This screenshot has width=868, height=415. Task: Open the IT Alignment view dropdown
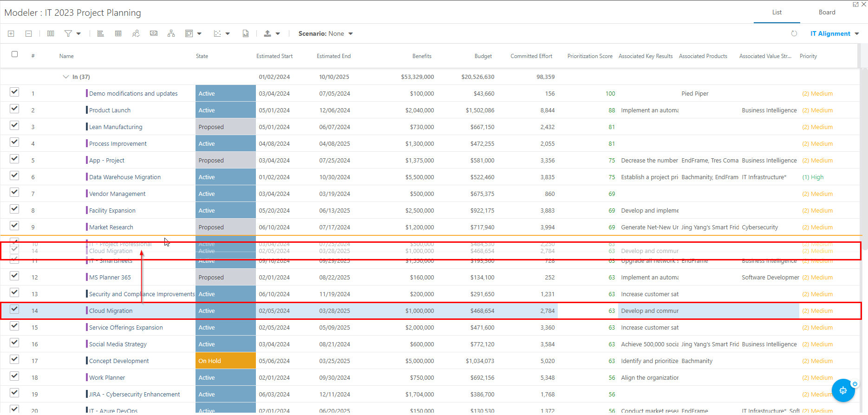pyautogui.click(x=835, y=33)
